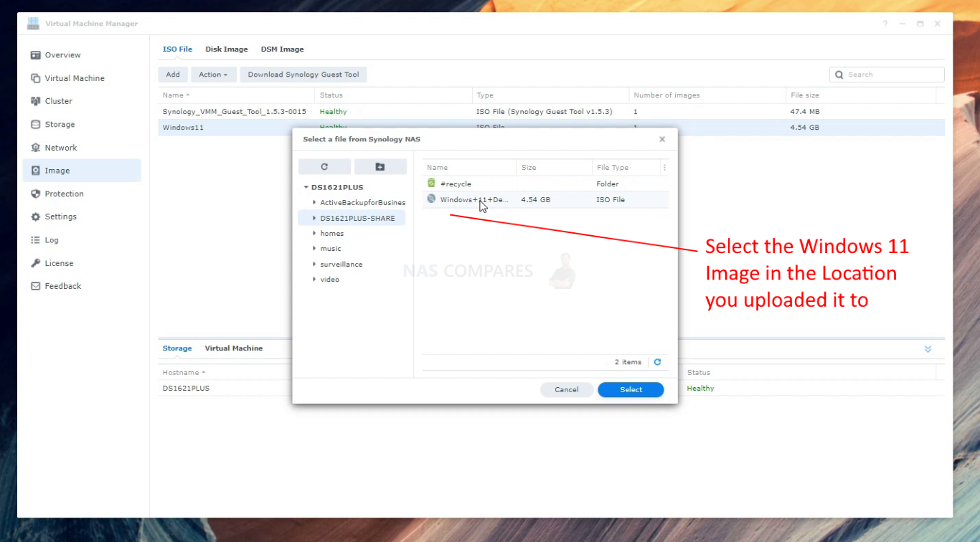Open the Storage section in the sidebar
This screenshot has width=980, height=542.
[x=60, y=124]
